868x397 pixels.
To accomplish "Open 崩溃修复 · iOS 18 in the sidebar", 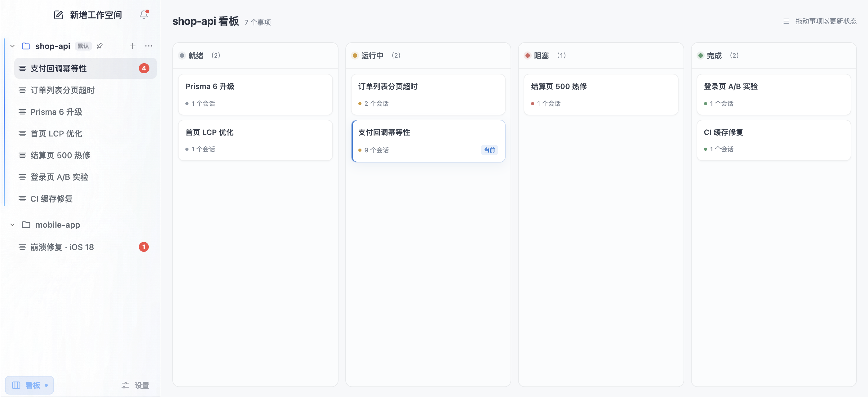I will (x=85, y=247).
